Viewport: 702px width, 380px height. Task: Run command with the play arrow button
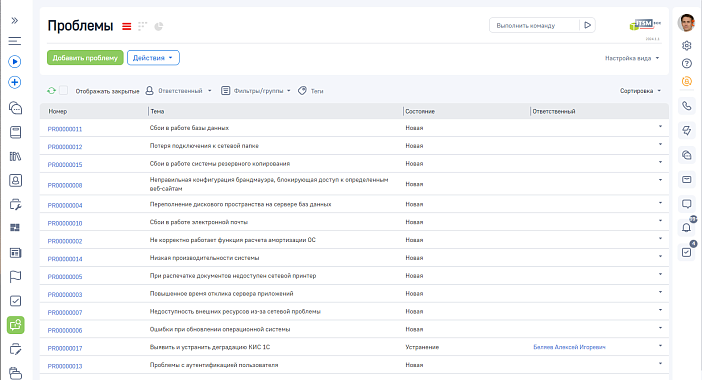pyautogui.click(x=587, y=26)
